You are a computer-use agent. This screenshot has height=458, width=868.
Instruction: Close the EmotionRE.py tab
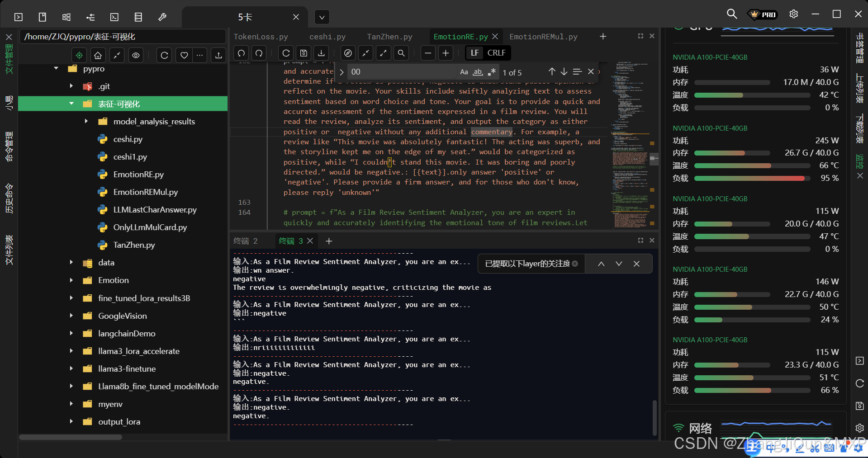tap(495, 36)
